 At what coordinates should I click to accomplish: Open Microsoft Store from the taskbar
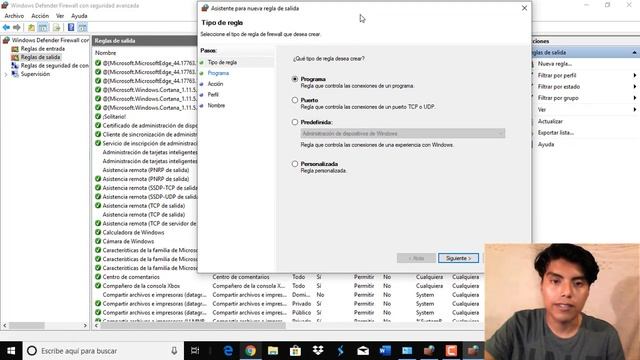[x=295, y=351]
